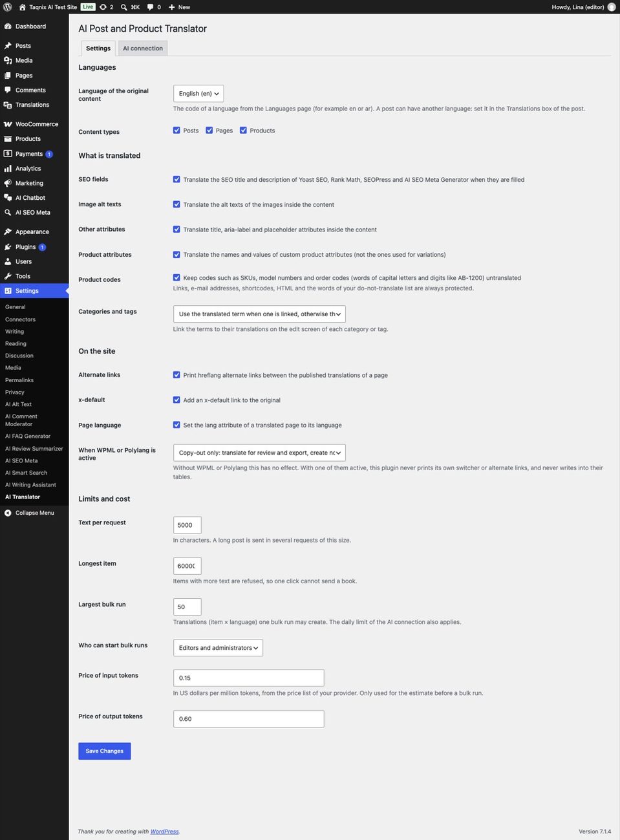The height and width of the screenshot is (840, 620).
Task: Click the Media icon in sidebar
Action: [x=8, y=60]
